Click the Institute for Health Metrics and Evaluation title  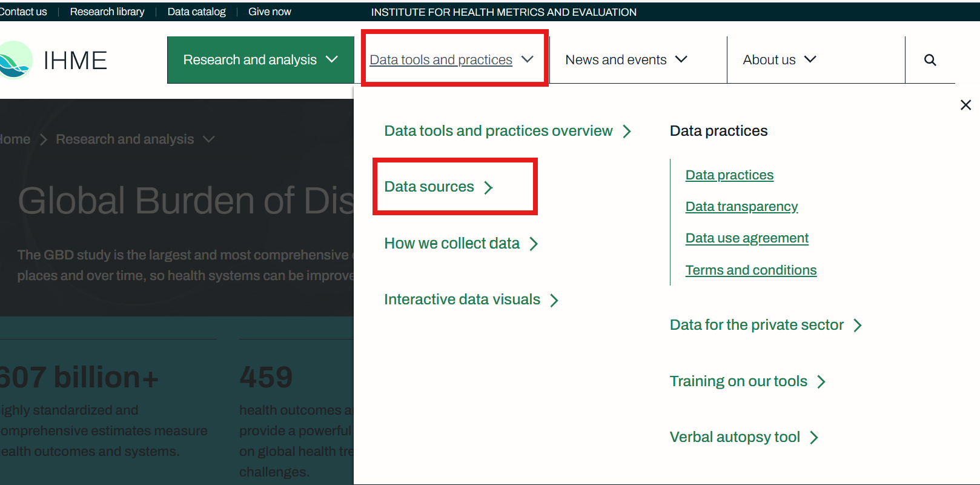click(x=504, y=12)
